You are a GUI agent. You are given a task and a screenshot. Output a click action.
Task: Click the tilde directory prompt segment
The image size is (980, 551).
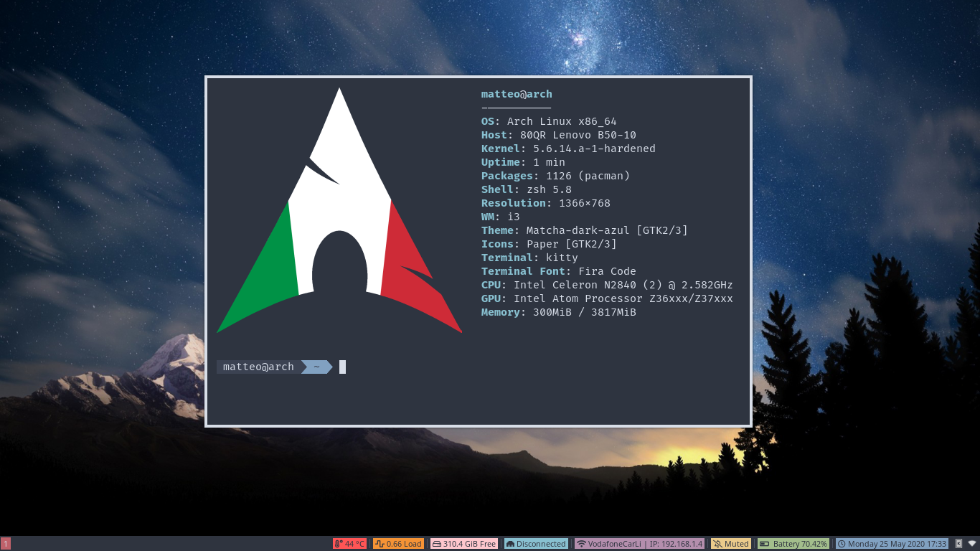coord(316,367)
